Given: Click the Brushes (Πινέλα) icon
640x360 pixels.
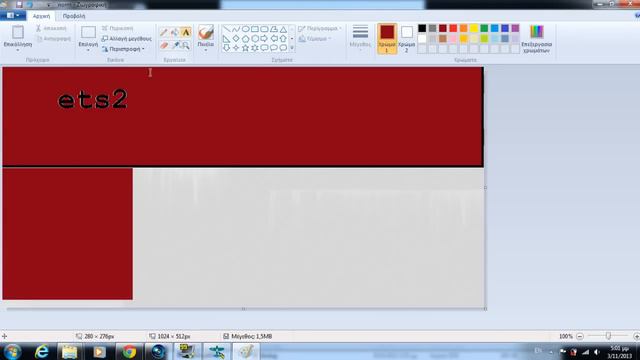Looking at the screenshot, I should 206,32.
